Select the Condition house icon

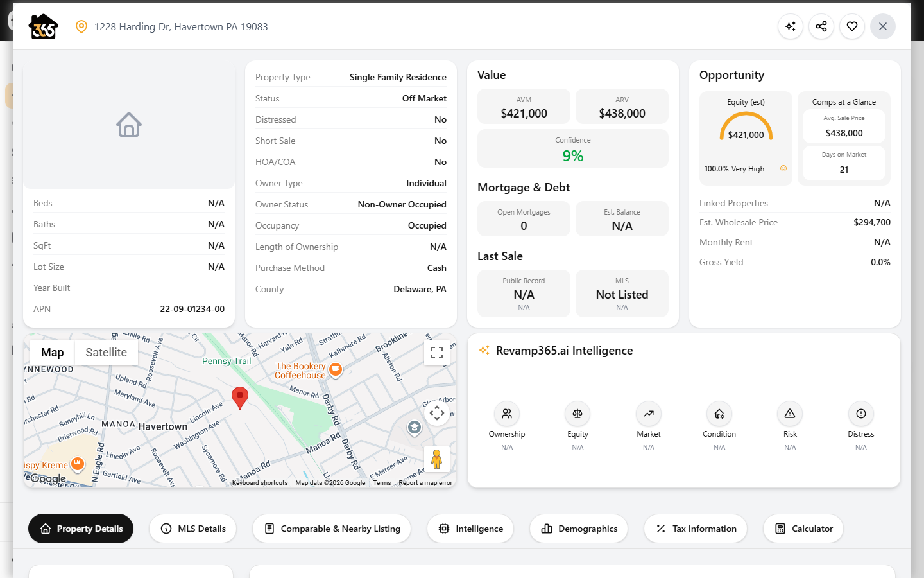719,414
